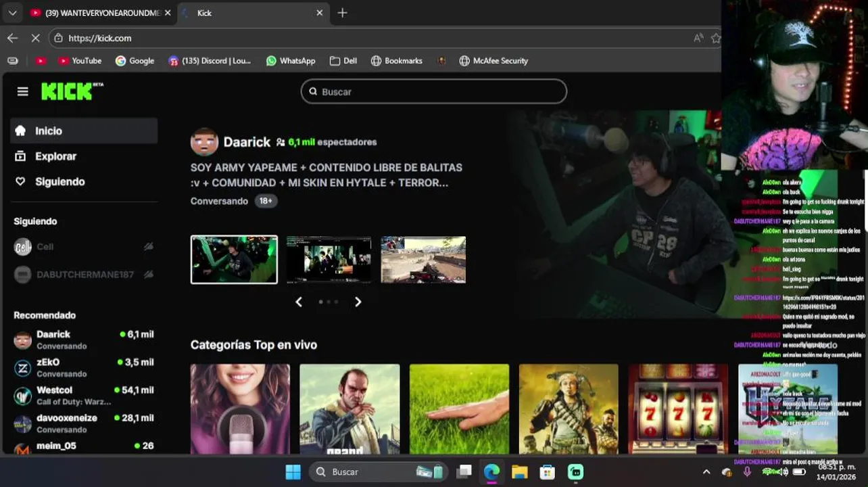868x487 pixels.
Task: Click the Windows taskbar Buscar search box
Action: coord(379,471)
